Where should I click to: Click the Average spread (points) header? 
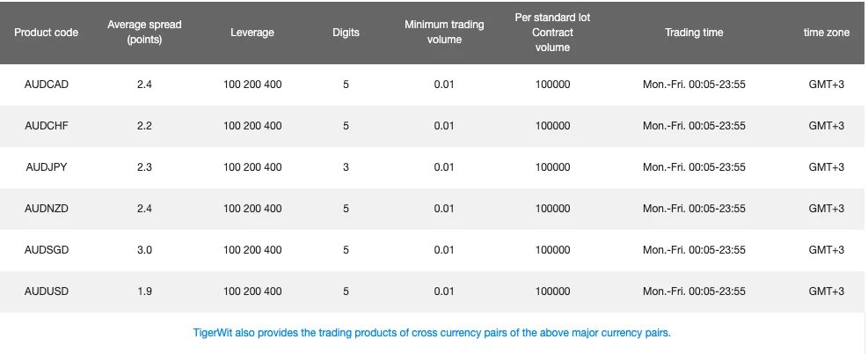(x=144, y=33)
